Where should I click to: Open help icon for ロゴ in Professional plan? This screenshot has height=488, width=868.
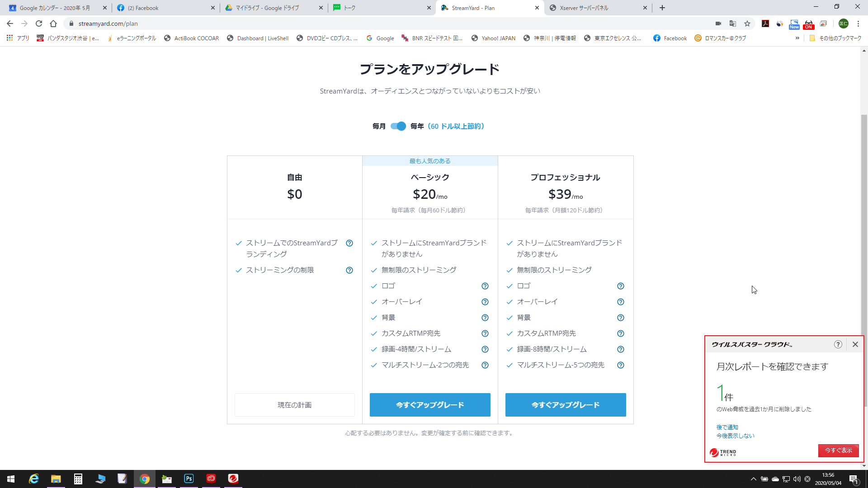tap(621, 286)
